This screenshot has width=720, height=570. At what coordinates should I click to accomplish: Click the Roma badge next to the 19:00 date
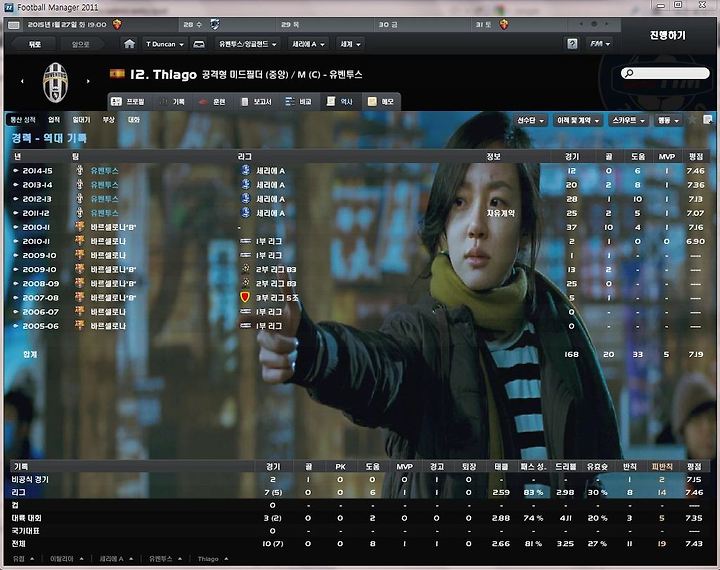[117, 24]
